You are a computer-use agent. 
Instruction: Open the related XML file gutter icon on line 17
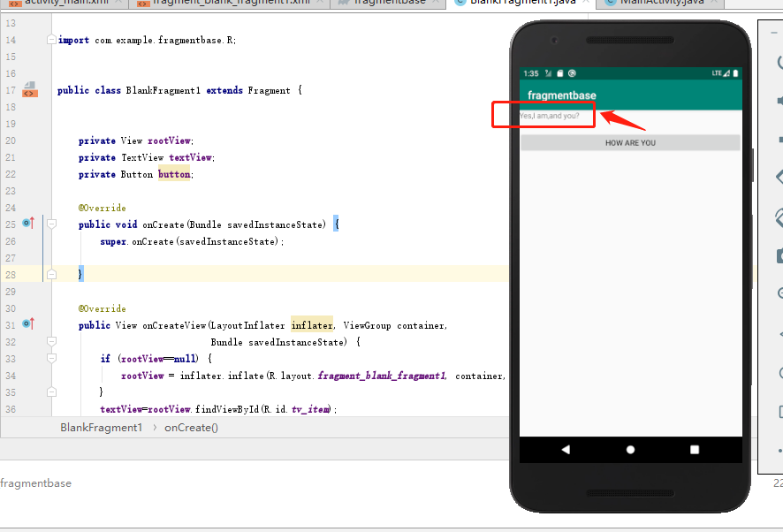tap(30, 90)
